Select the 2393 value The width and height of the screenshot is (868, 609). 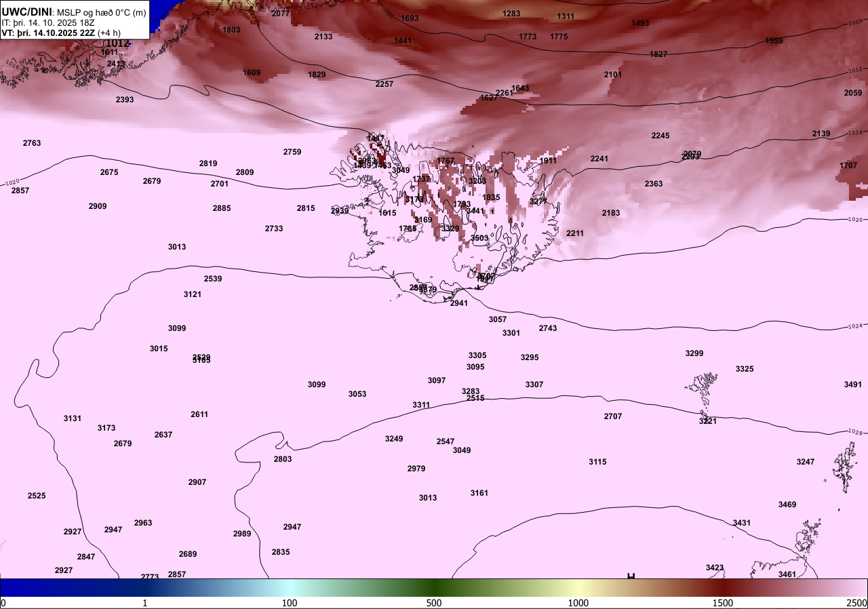(x=125, y=100)
